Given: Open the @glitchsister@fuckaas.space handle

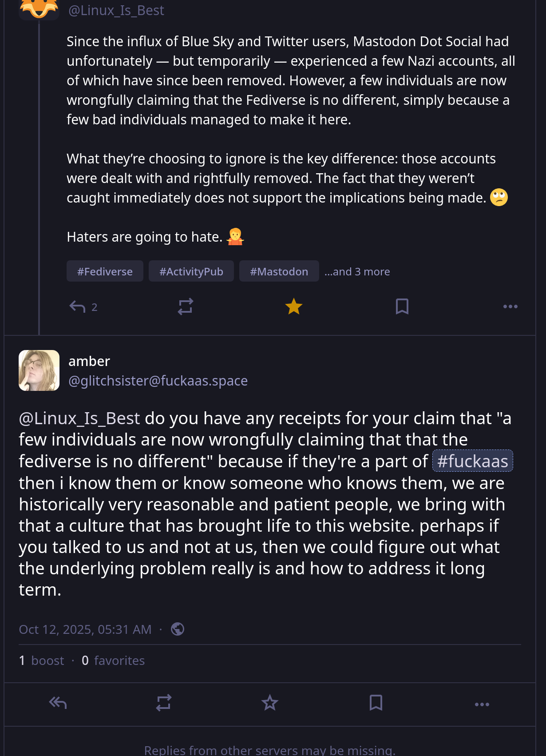Looking at the screenshot, I should tap(158, 381).
